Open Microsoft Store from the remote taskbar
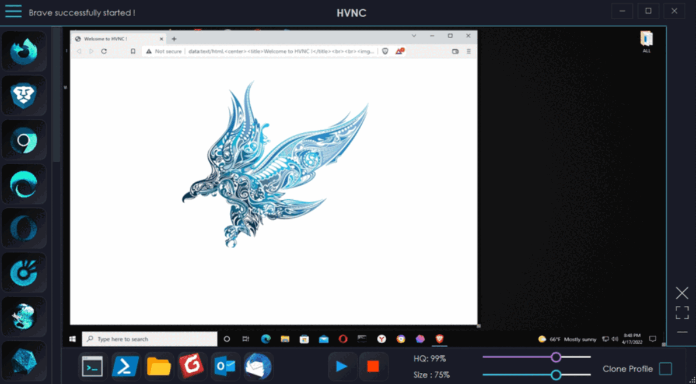This screenshot has height=384, width=696. coord(304,339)
